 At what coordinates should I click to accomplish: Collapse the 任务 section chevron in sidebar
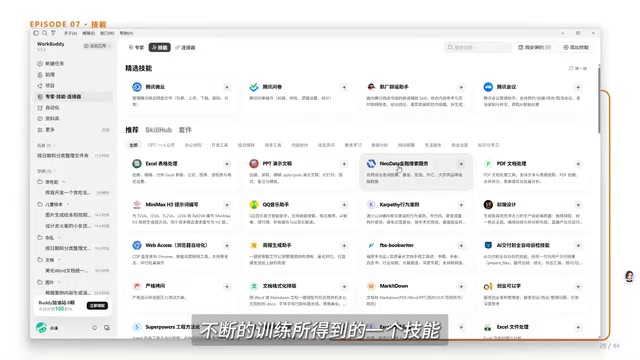[x=54, y=145]
